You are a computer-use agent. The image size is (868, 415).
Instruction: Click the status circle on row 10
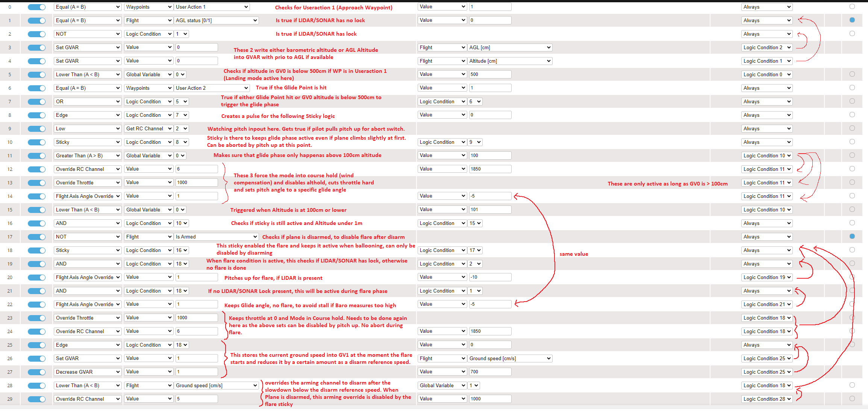pyautogui.click(x=852, y=142)
